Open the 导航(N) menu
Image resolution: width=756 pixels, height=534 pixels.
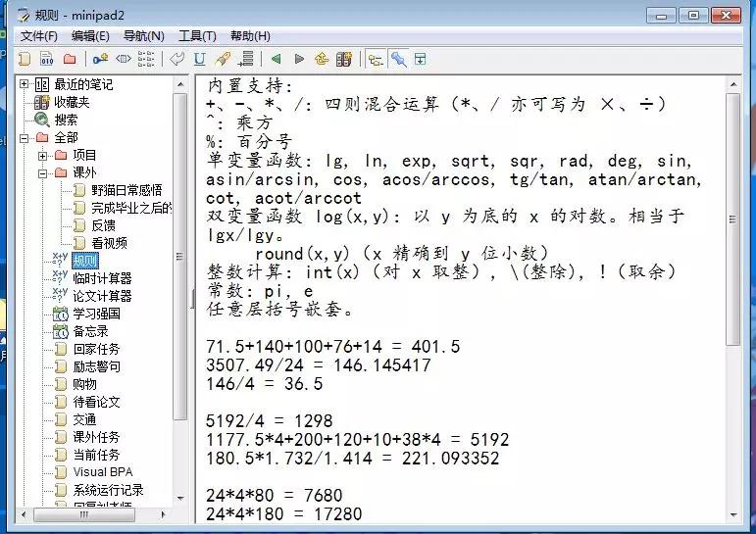pos(144,36)
